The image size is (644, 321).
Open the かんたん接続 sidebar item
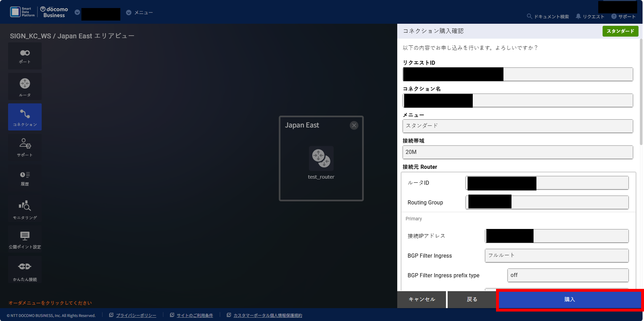coord(25,270)
